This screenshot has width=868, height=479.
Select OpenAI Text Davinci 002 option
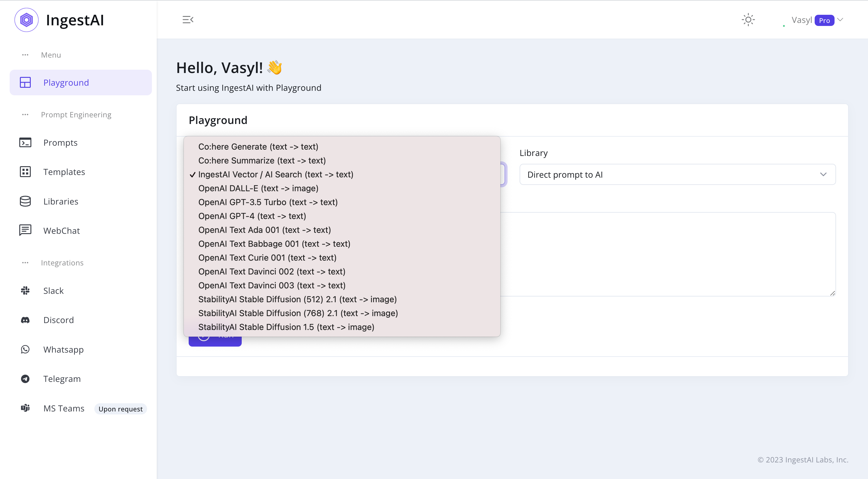(x=342, y=271)
